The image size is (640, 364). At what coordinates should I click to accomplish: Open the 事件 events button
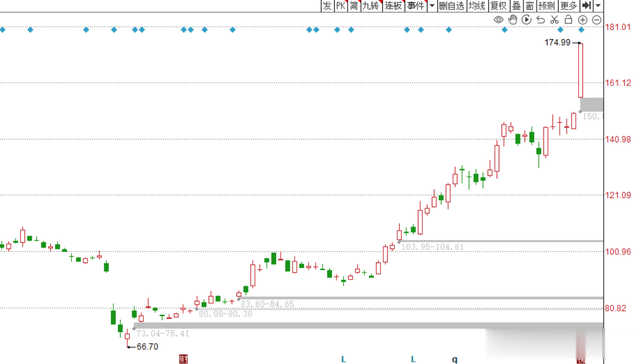[416, 5]
